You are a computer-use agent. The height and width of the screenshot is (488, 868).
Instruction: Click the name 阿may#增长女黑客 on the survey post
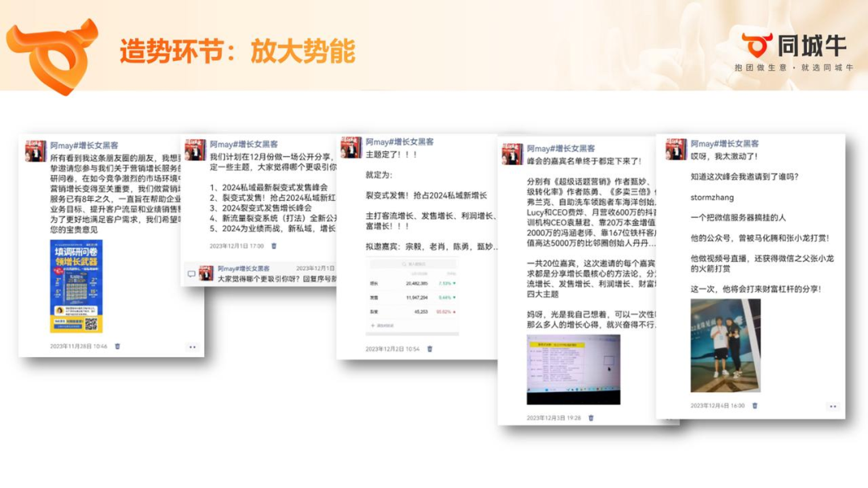click(84, 146)
